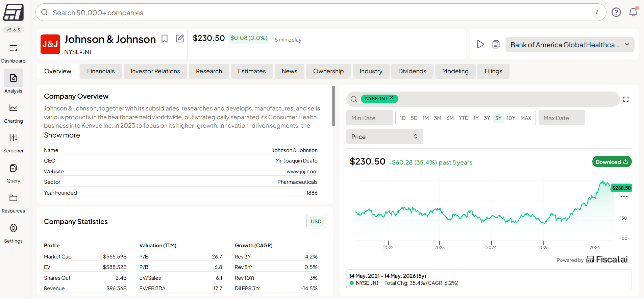The height and width of the screenshot is (299, 644).
Task: Open the Research tab
Action: [x=209, y=71]
